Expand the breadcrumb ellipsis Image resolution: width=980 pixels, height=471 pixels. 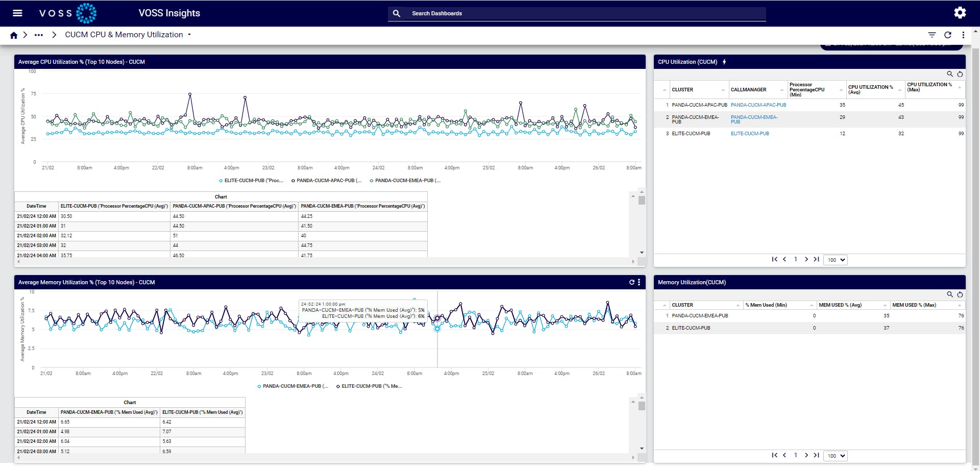click(x=39, y=35)
